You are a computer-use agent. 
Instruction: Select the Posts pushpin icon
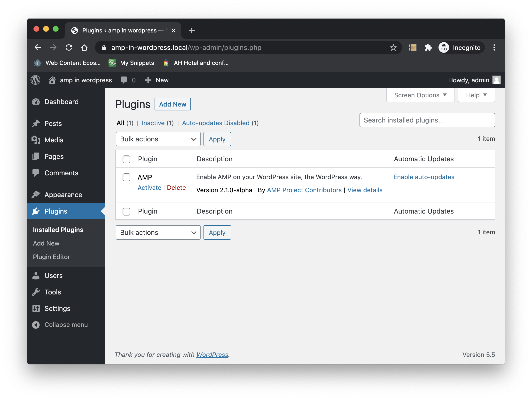pos(36,123)
